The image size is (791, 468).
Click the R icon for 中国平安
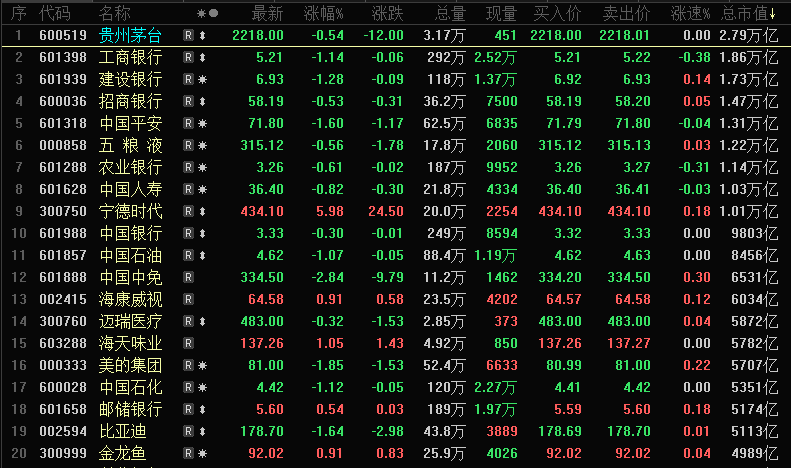click(188, 124)
